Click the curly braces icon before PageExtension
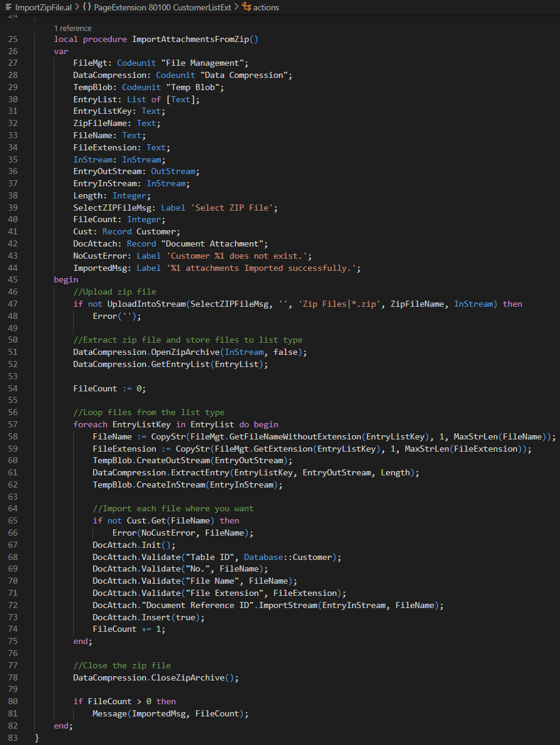Image resolution: width=560 pixels, height=745 pixels. [x=87, y=7]
